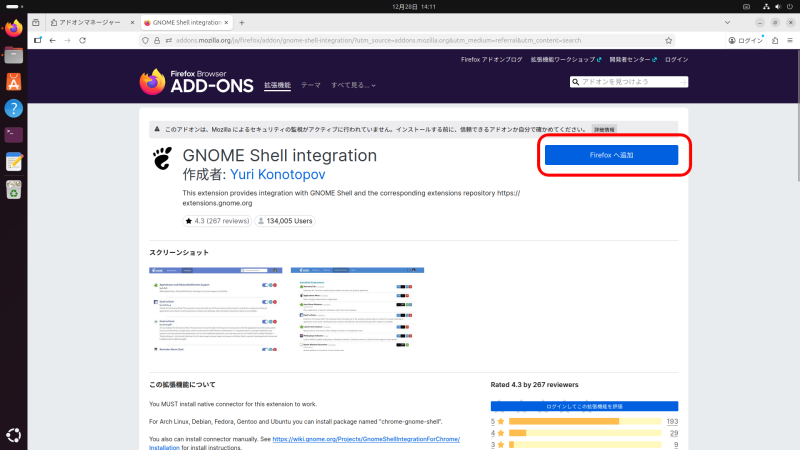Click the ログイン link in header

click(677, 60)
